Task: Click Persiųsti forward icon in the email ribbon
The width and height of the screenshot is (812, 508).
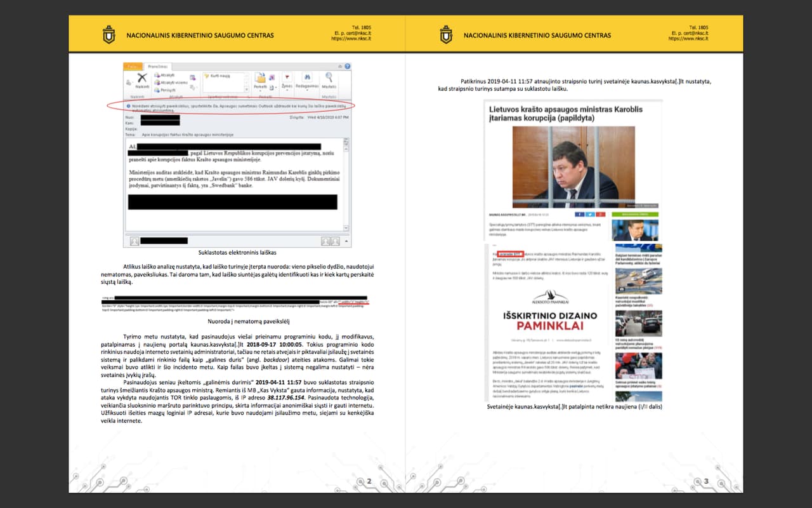Action: pyautogui.click(x=156, y=90)
